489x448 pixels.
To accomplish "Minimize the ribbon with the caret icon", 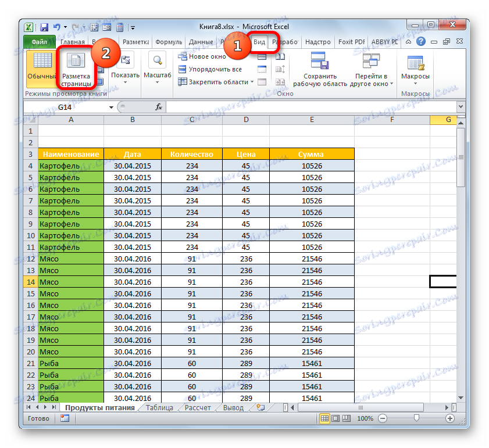I will click(408, 42).
